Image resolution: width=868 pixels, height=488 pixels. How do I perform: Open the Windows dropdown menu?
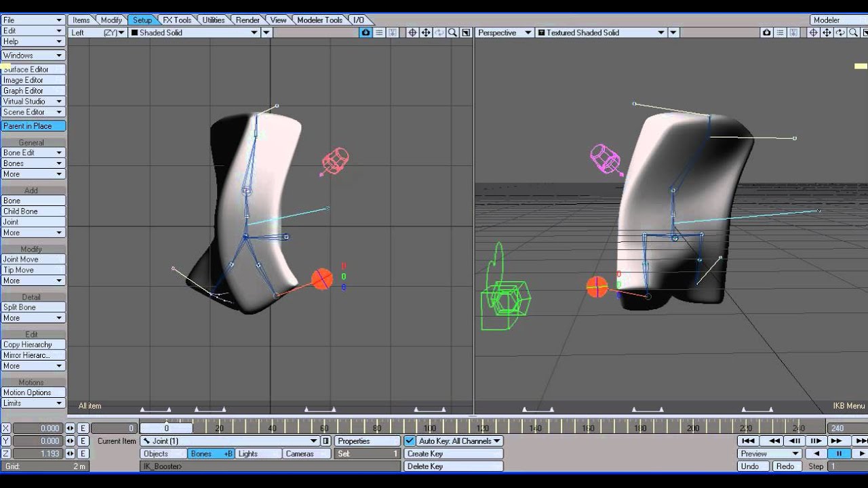(x=33, y=56)
